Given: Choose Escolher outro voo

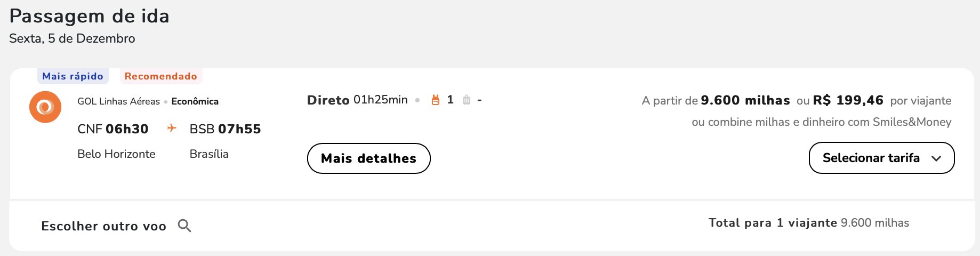Looking at the screenshot, I should 104,226.
